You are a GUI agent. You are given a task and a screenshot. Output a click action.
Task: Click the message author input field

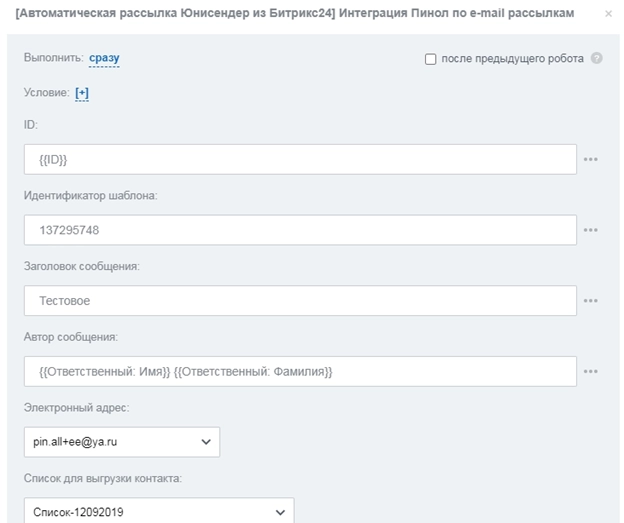[300, 371]
